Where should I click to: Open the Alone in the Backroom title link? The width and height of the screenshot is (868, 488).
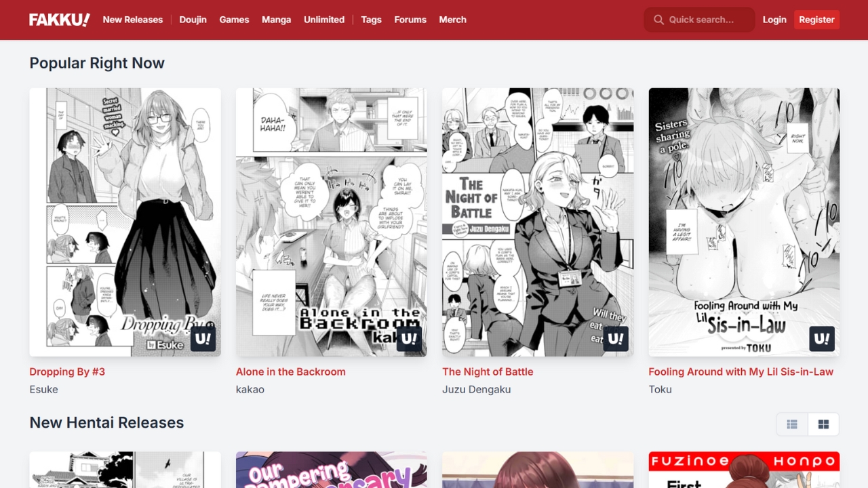point(291,371)
